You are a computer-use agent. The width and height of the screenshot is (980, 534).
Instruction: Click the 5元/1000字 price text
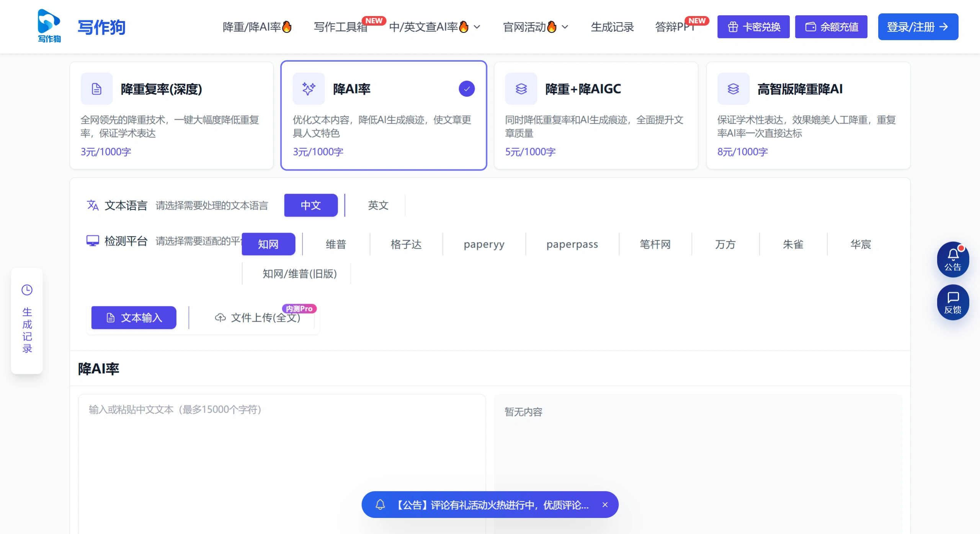530,152
